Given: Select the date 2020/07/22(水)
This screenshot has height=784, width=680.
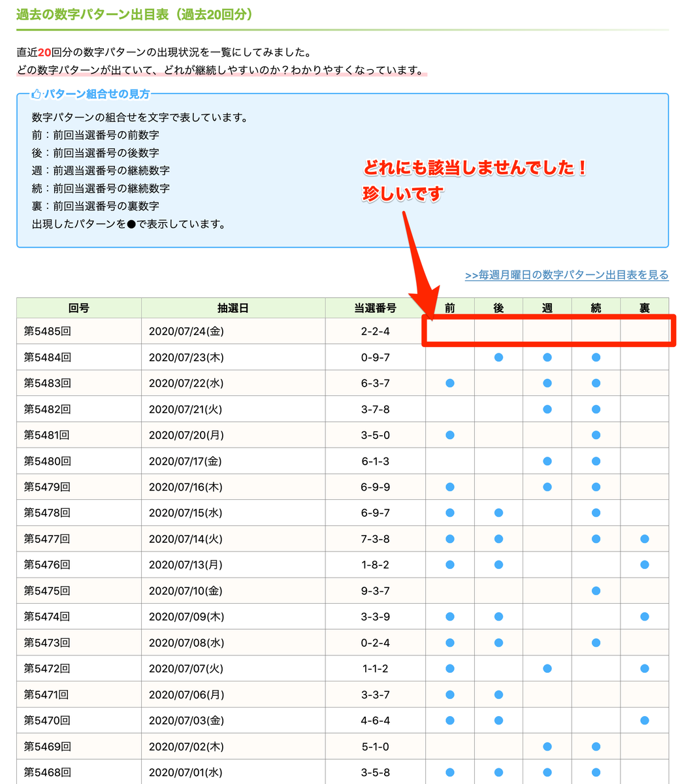Looking at the screenshot, I should click(187, 383).
